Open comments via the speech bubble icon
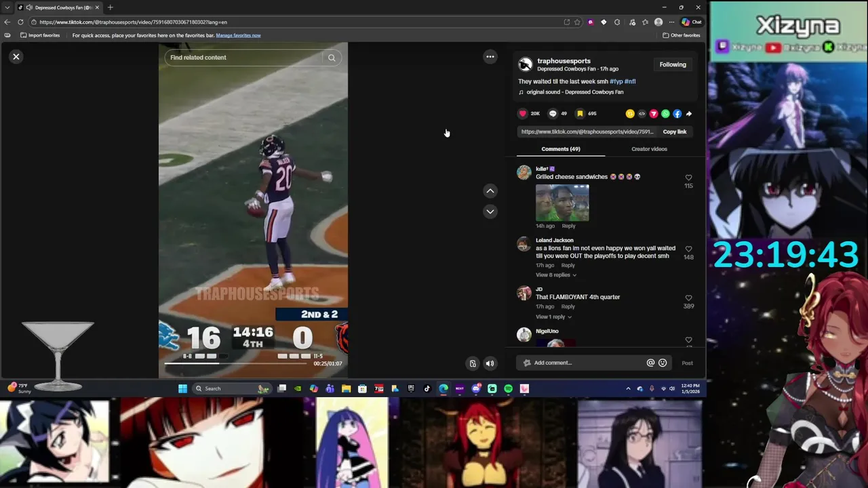This screenshot has width=868, height=488. (x=553, y=114)
